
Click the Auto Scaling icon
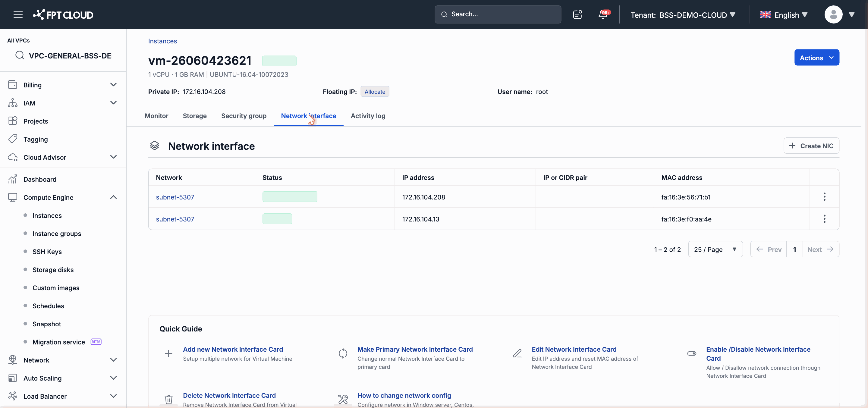click(12, 378)
